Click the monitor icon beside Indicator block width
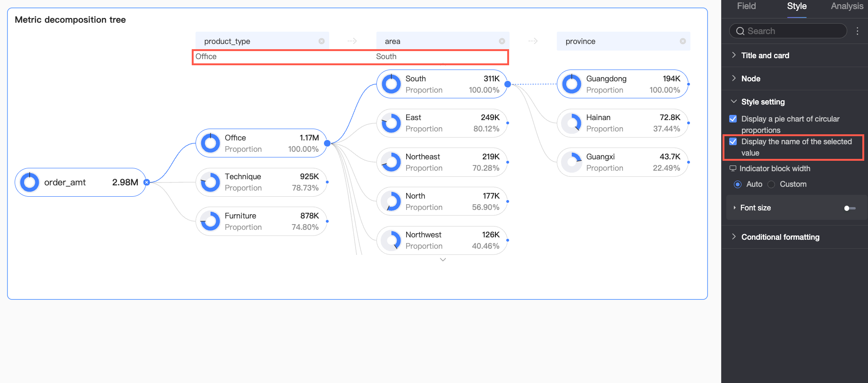Viewport: 868px width, 383px height. click(x=733, y=168)
